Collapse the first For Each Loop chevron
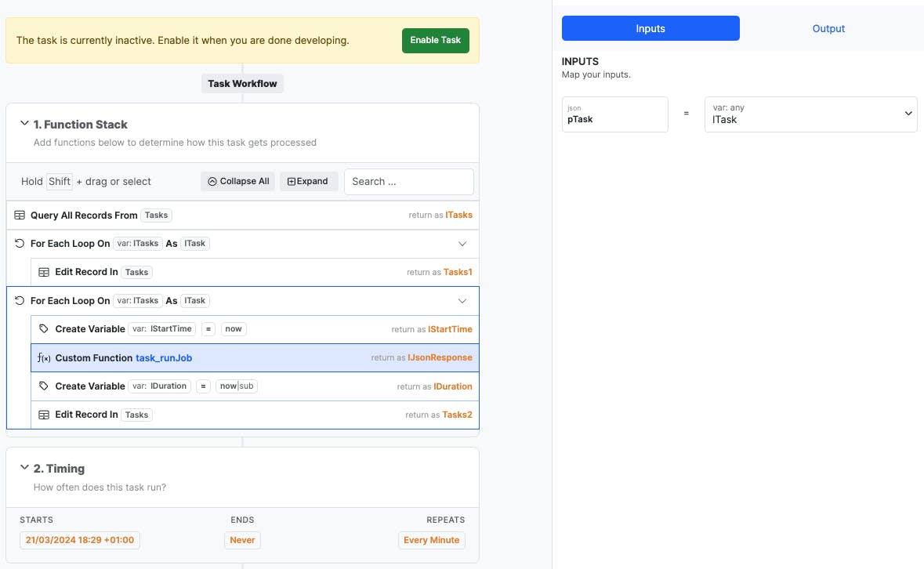This screenshot has height=569, width=924. [x=462, y=244]
